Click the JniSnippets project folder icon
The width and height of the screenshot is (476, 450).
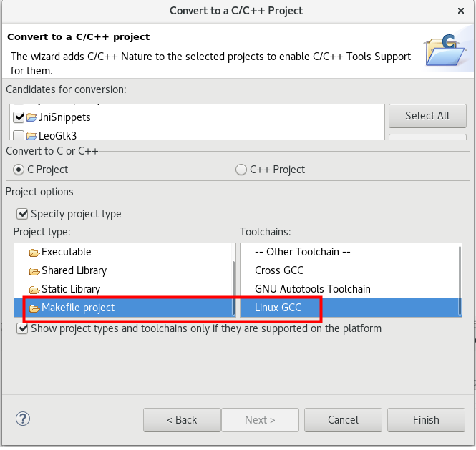tap(31, 117)
